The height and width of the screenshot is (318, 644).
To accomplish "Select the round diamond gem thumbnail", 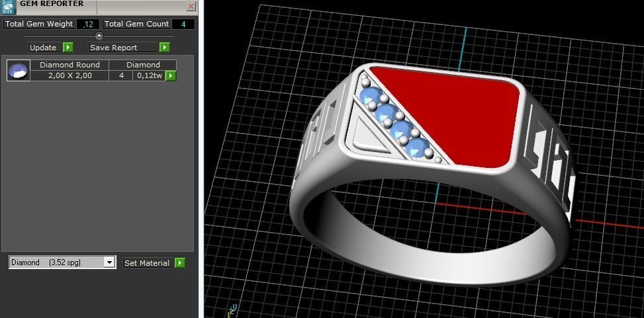I will click(18, 70).
